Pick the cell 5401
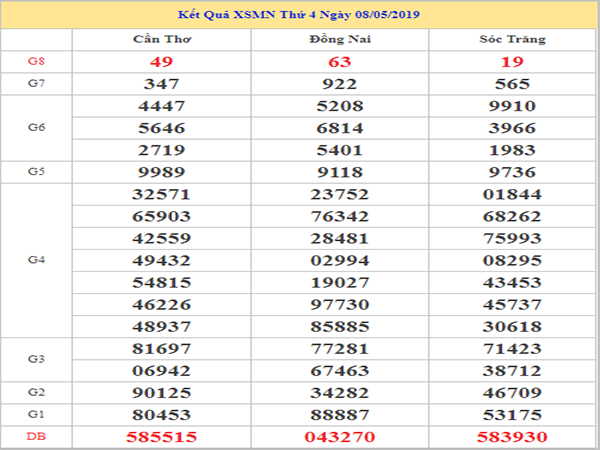The width and height of the screenshot is (600, 450). [x=340, y=150]
